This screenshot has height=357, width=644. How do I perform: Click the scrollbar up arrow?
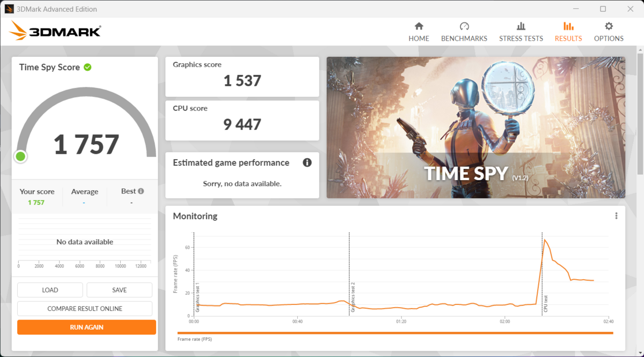pyautogui.click(x=639, y=50)
